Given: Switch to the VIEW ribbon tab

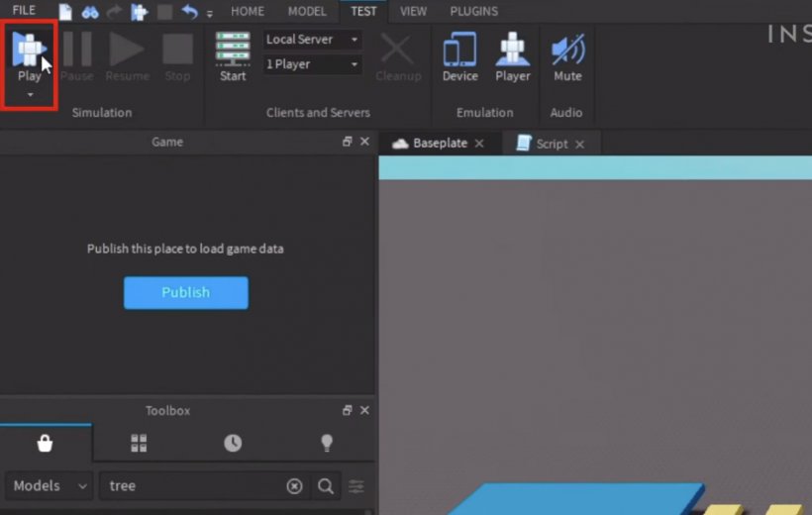Looking at the screenshot, I should pyautogui.click(x=413, y=11).
